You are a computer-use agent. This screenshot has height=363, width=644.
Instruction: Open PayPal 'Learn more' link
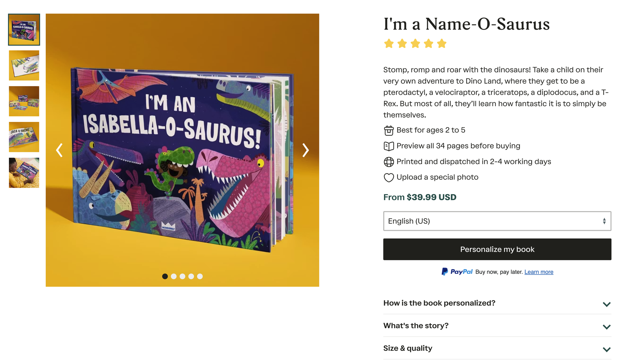[539, 272]
